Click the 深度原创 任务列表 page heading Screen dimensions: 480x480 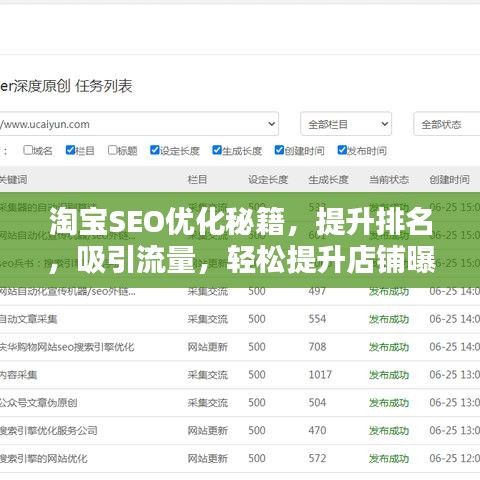pyautogui.click(x=66, y=86)
